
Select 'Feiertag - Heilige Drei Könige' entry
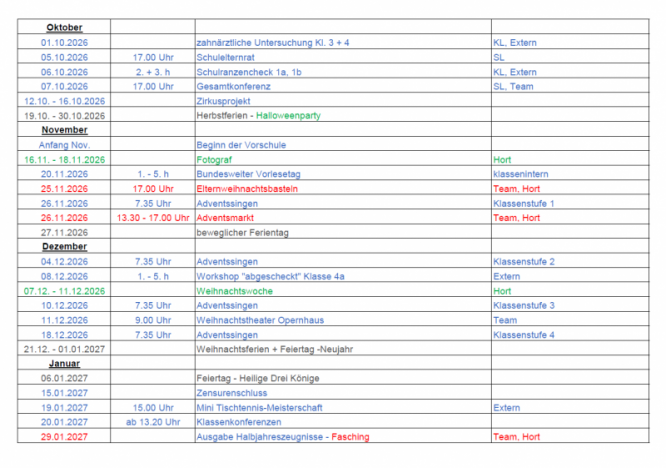(x=257, y=378)
